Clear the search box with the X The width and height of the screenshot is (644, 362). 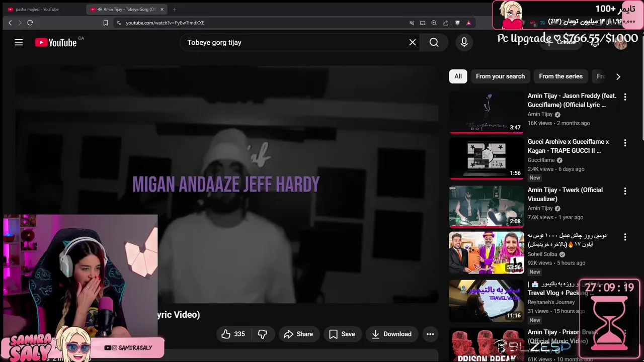pyautogui.click(x=413, y=42)
